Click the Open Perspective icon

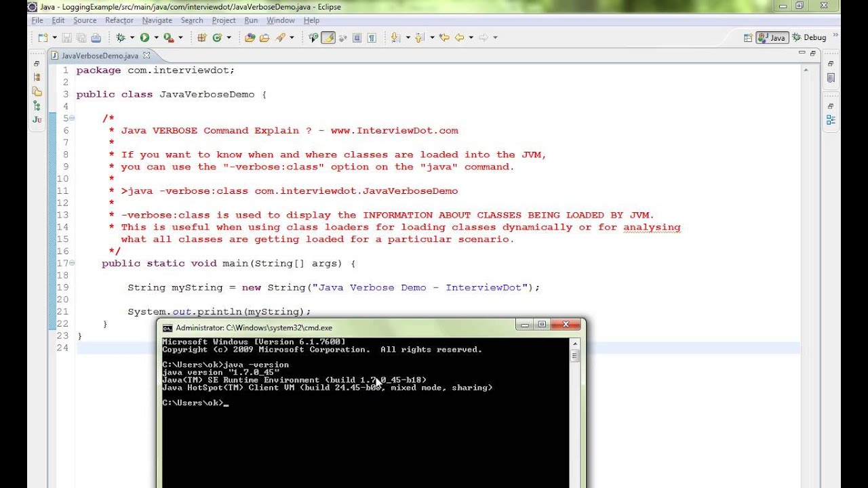click(x=748, y=38)
